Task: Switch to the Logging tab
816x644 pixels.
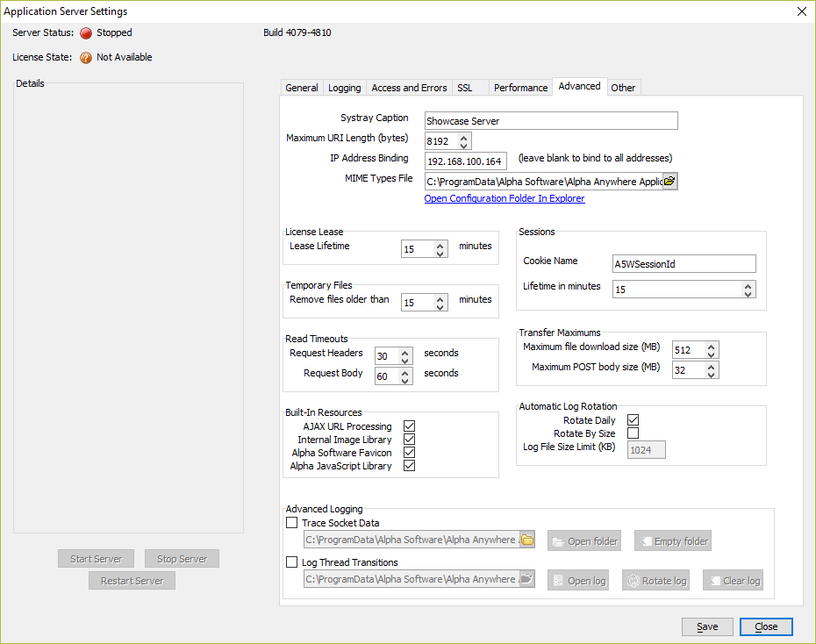Action: (345, 88)
